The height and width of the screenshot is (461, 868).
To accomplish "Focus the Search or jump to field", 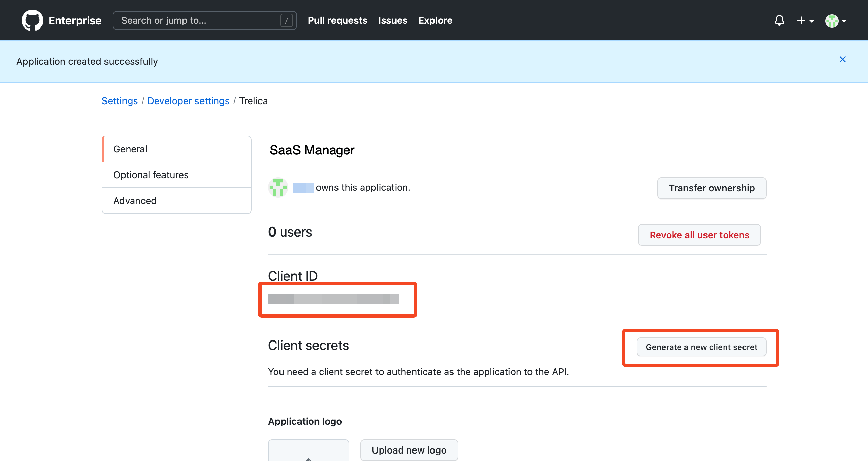I will (x=205, y=20).
